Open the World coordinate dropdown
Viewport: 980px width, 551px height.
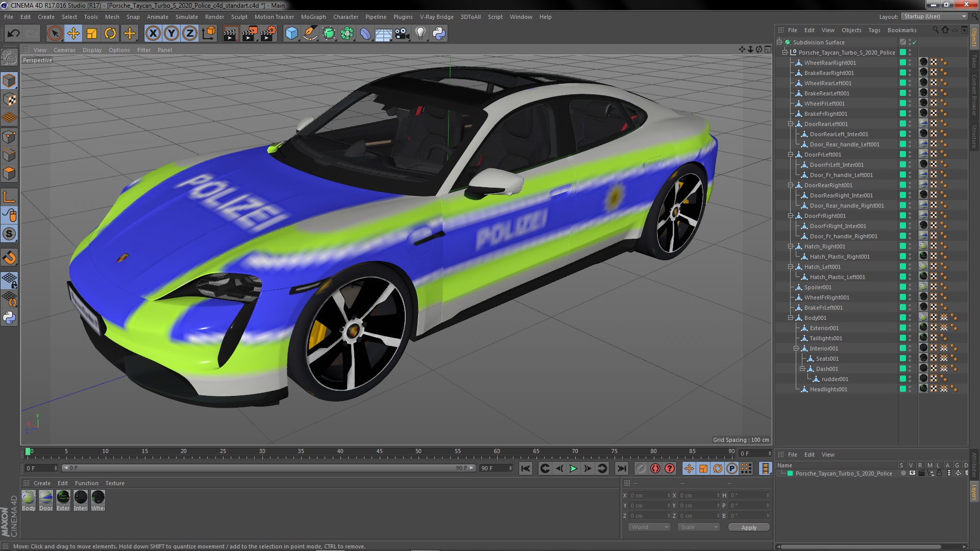(649, 527)
